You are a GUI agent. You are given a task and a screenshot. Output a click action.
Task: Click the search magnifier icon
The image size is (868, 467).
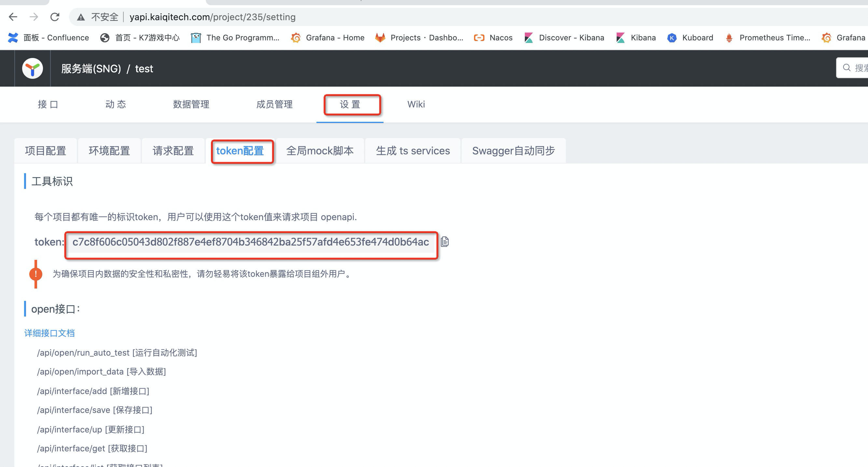pos(847,68)
